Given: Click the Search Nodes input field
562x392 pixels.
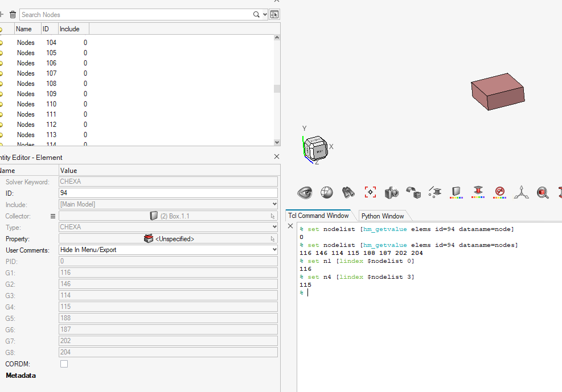Looking at the screenshot, I should 136,15.
